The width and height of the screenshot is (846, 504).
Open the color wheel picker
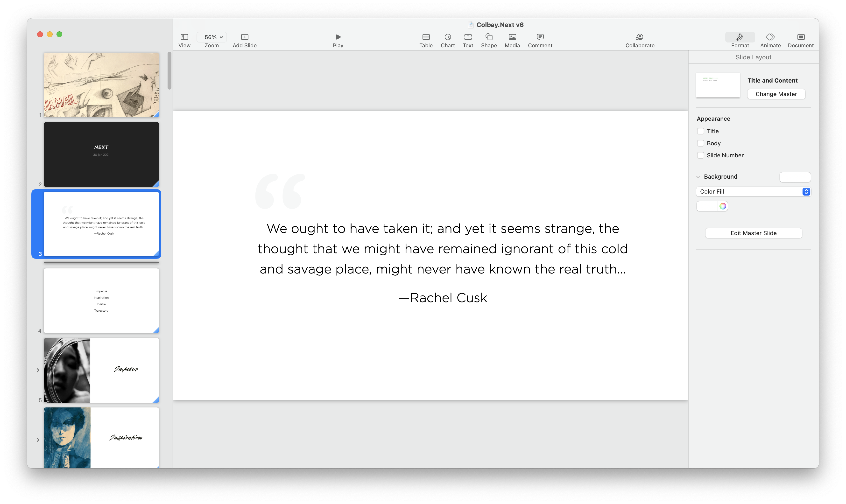[x=723, y=206]
